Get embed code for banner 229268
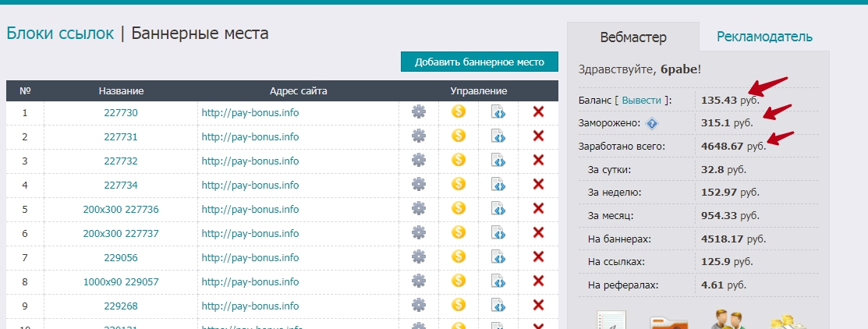Viewport: 868px width, 329px height. point(499,306)
